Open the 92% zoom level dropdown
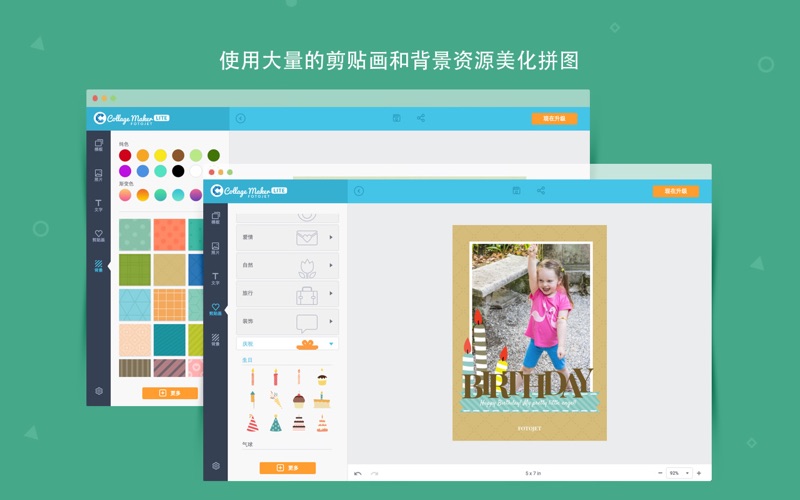This screenshot has height=500, width=800. click(x=679, y=473)
